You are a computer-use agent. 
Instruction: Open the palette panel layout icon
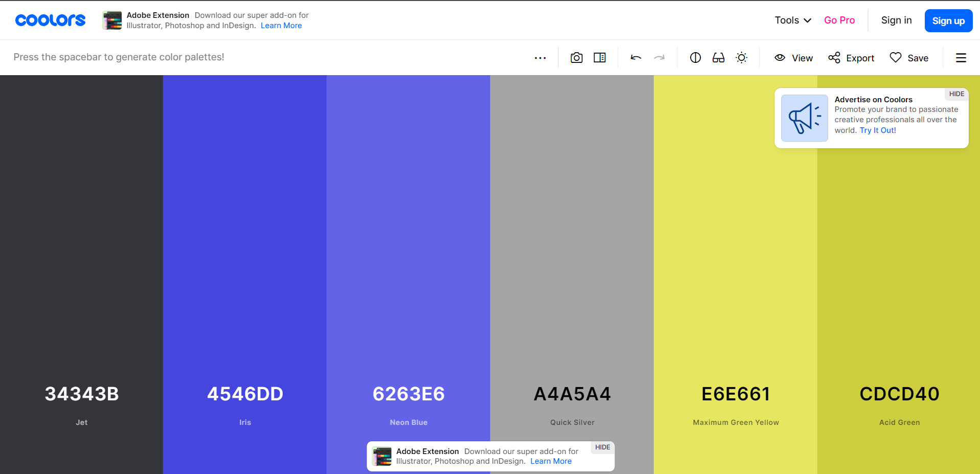[600, 58]
